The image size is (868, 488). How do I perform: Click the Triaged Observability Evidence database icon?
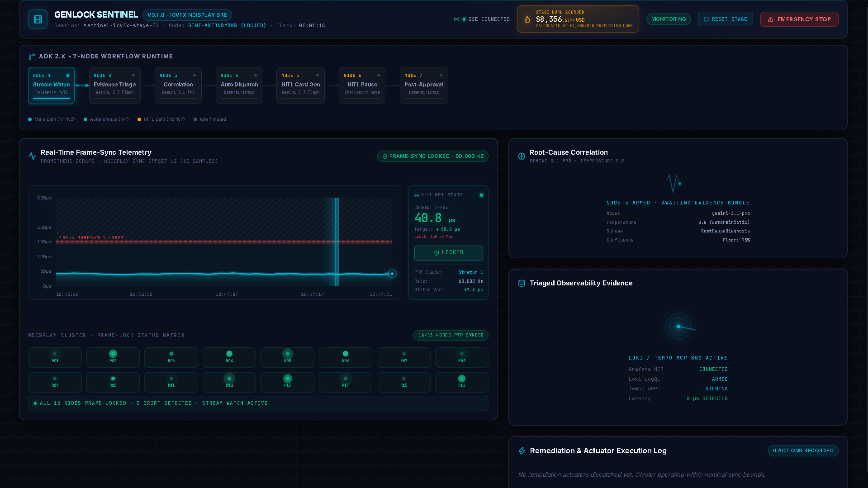click(522, 283)
